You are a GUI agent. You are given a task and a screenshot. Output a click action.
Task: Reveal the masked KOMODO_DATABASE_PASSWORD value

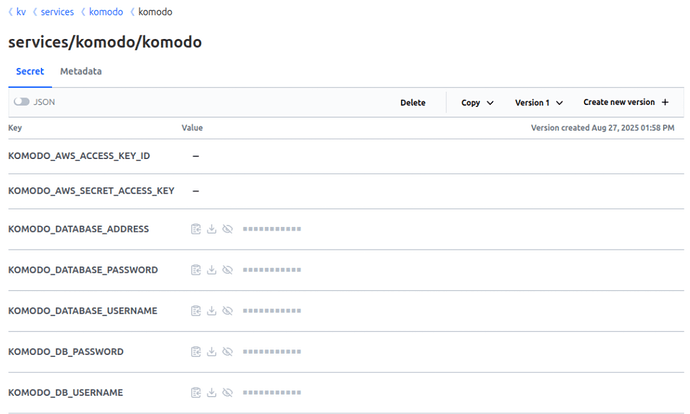click(x=227, y=270)
